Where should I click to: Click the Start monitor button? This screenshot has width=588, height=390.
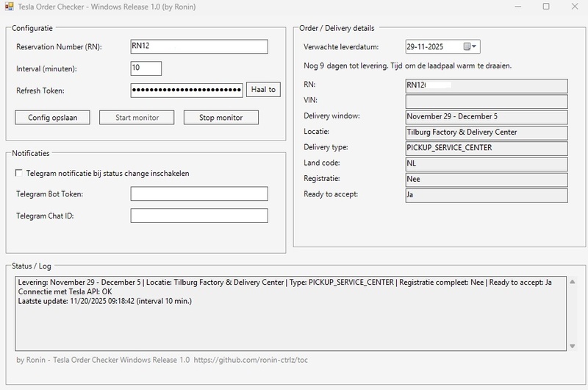[x=137, y=118]
